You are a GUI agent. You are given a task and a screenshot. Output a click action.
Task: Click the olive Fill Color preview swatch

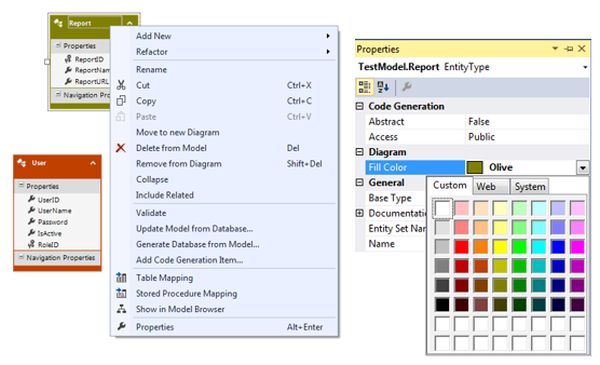pos(475,168)
